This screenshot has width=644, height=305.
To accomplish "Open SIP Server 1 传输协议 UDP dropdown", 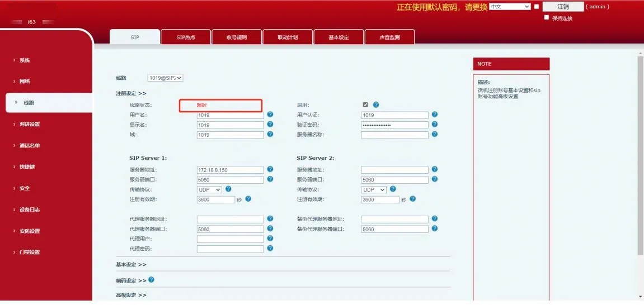I will coord(209,189).
